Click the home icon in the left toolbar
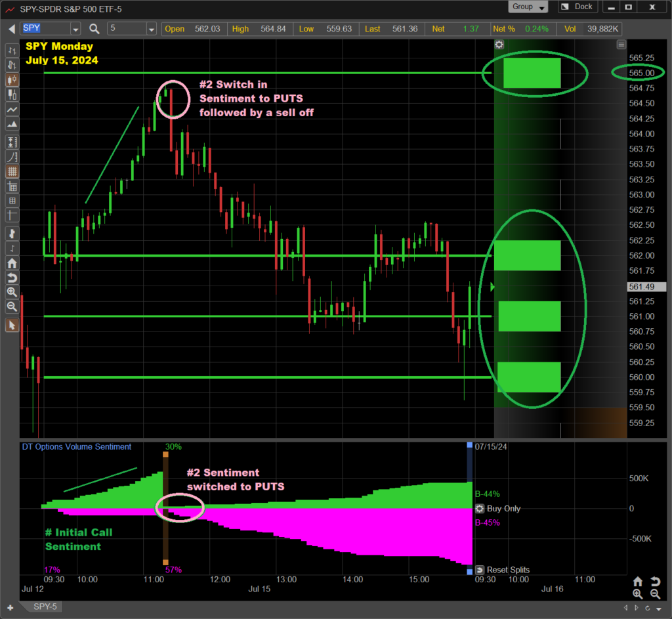Viewport: 672px width, 619px height. pos(12,263)
